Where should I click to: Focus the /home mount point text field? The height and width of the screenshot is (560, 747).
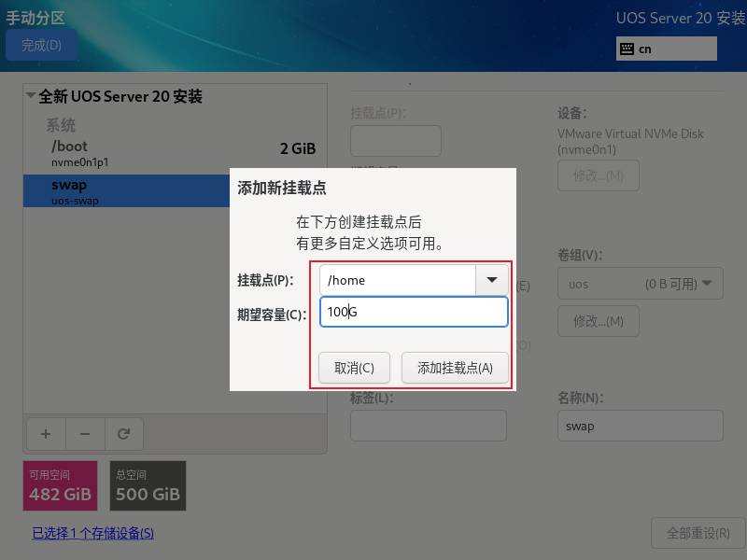(x=398, y=280)
